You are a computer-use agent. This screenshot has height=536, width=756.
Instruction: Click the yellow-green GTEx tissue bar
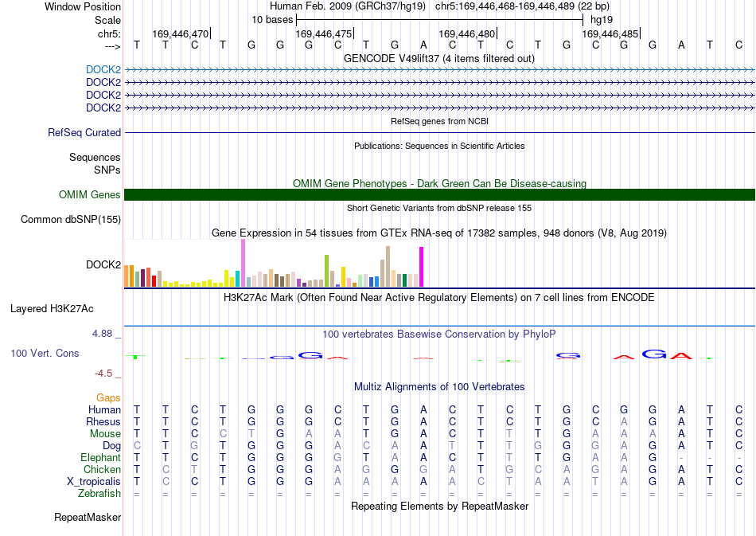326,271
